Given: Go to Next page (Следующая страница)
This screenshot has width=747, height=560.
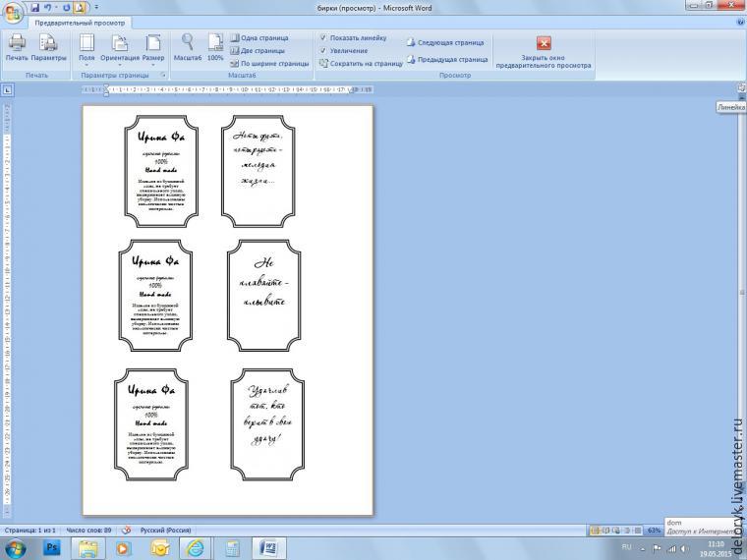Looking at the screenshot, I should [448, 43].
